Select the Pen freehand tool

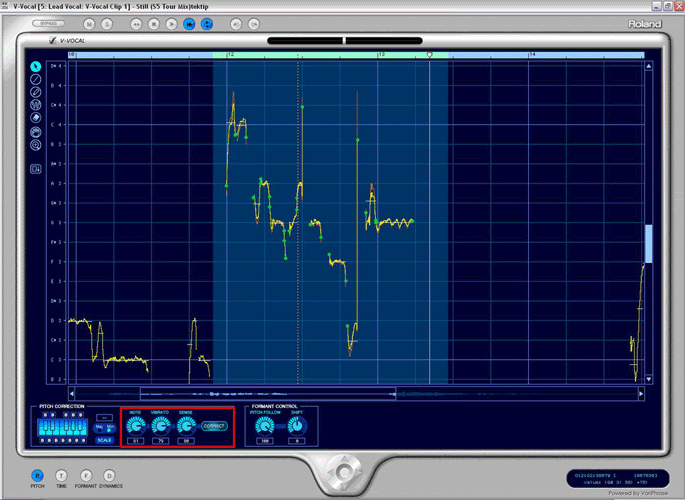click(36, 92)
